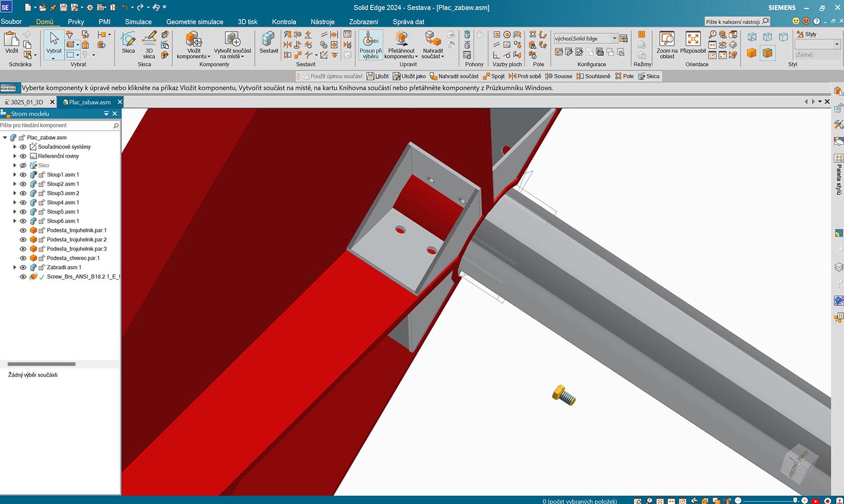Toggle visibility of Sloup3.asm:2

(x=23, y=193)
